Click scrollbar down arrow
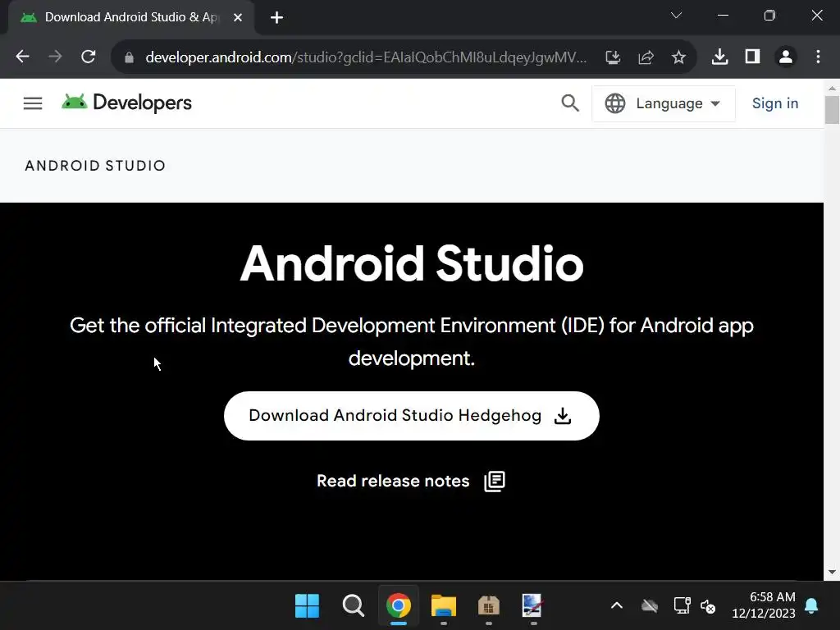Viewport: 840px width, 630px height. pos(832,572)
